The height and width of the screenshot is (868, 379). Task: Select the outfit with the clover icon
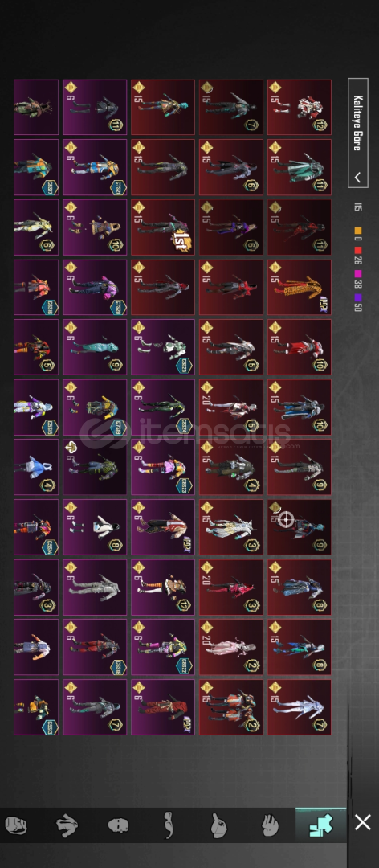tap(95, 467)
